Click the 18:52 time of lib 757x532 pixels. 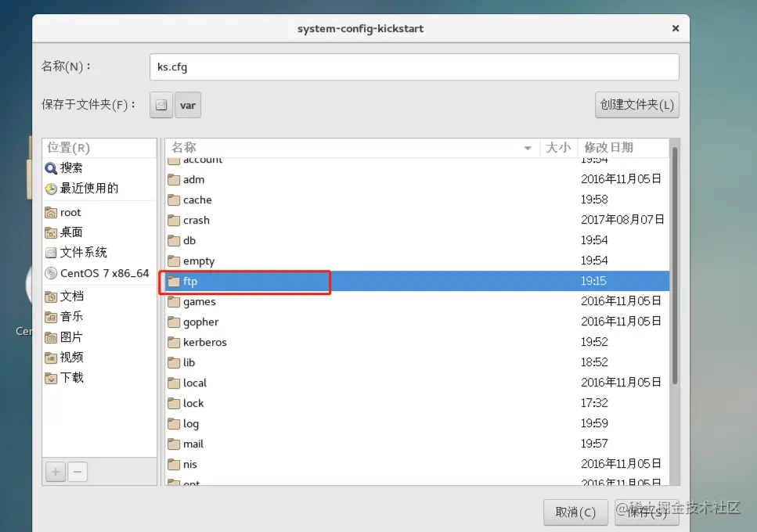coord(594,362)
